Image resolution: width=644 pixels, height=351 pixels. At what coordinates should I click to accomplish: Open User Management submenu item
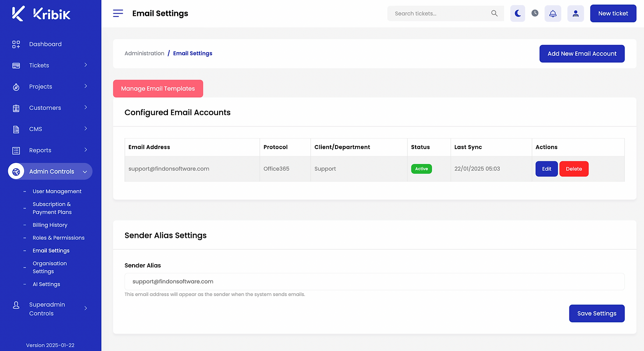click(x=57, y=191)
